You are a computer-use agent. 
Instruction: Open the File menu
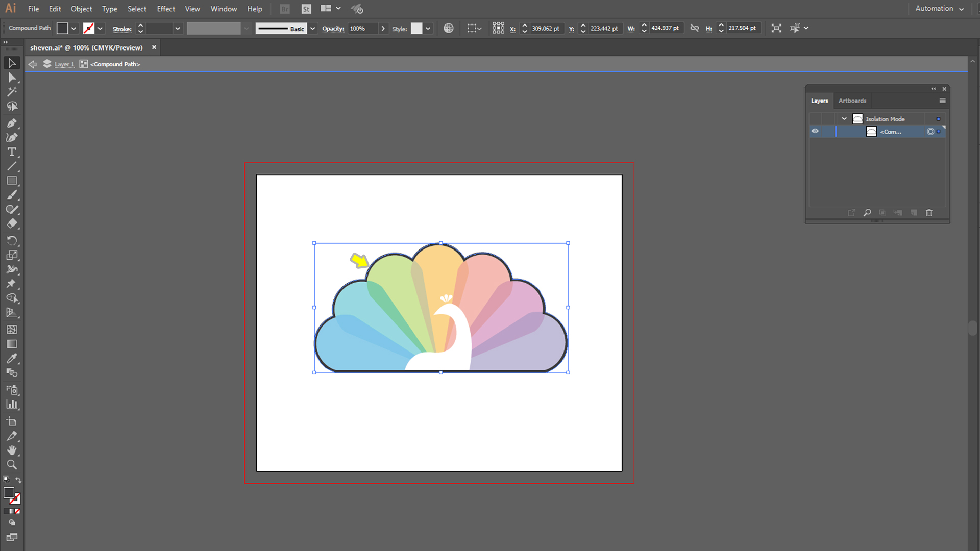coord(34,9)
